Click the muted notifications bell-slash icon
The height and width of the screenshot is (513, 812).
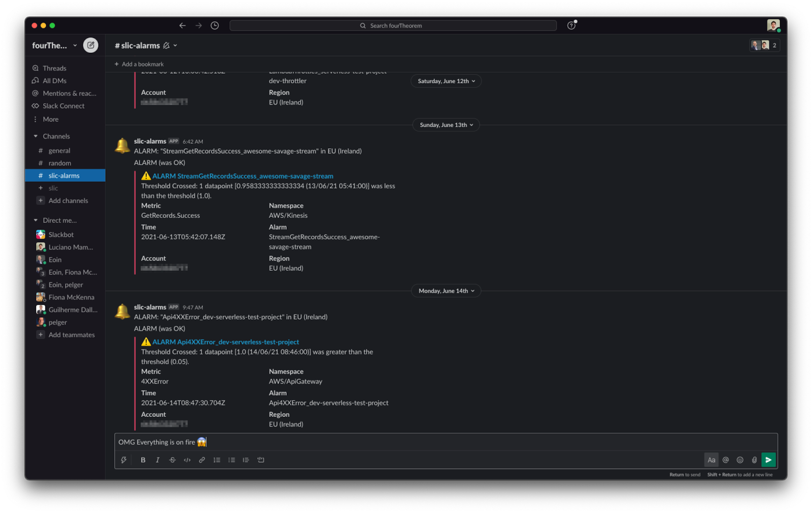tap(166, 45)
